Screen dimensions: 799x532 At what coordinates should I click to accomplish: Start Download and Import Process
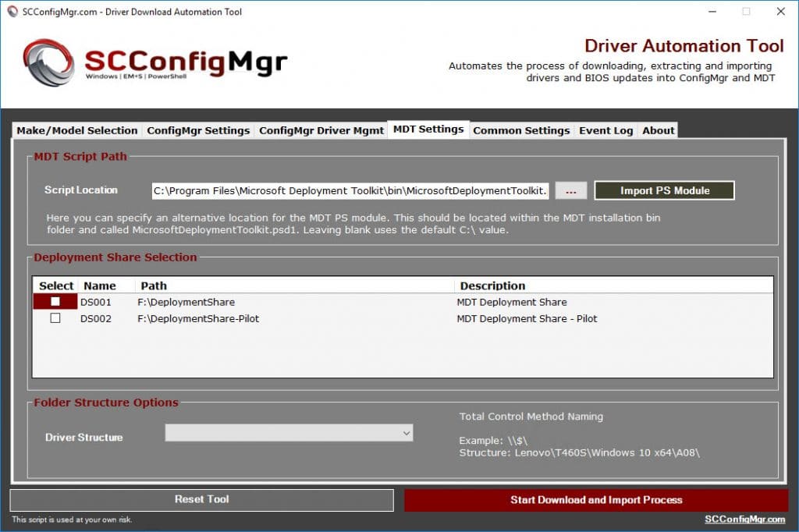point(596,500)
